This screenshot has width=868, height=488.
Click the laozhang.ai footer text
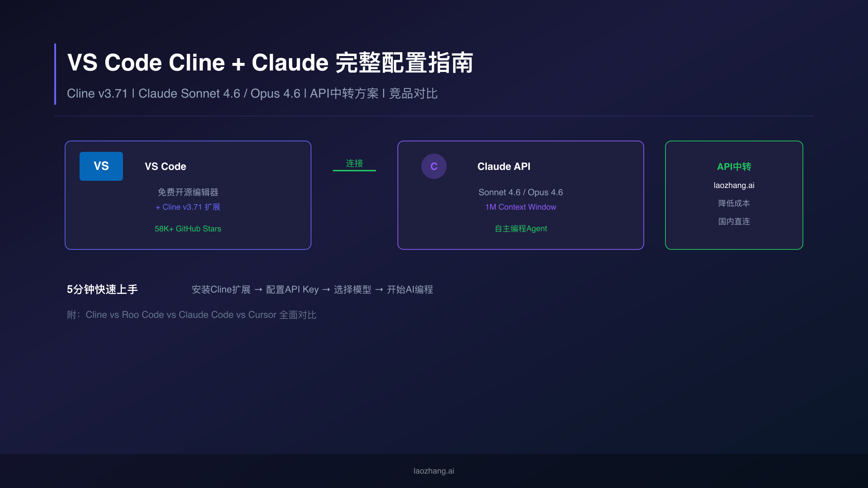pyautogui.click(x=434, y=471)
